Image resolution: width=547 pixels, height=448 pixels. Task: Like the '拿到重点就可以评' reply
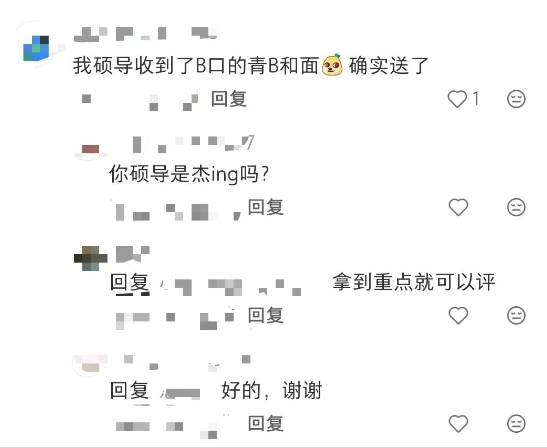pyautogui.click(x=458, y=315)
